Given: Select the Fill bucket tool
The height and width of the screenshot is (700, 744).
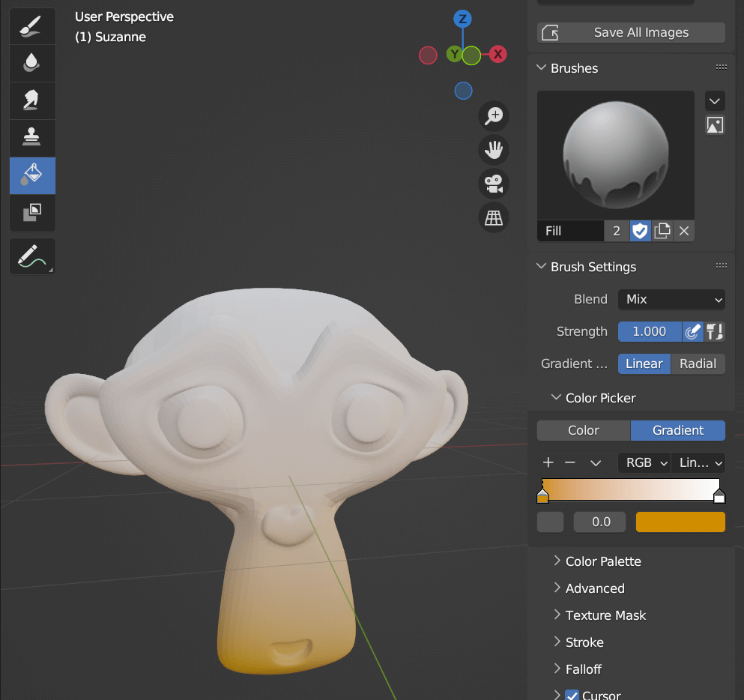Looking at the screenshot, I should click(x=32, y=175).
